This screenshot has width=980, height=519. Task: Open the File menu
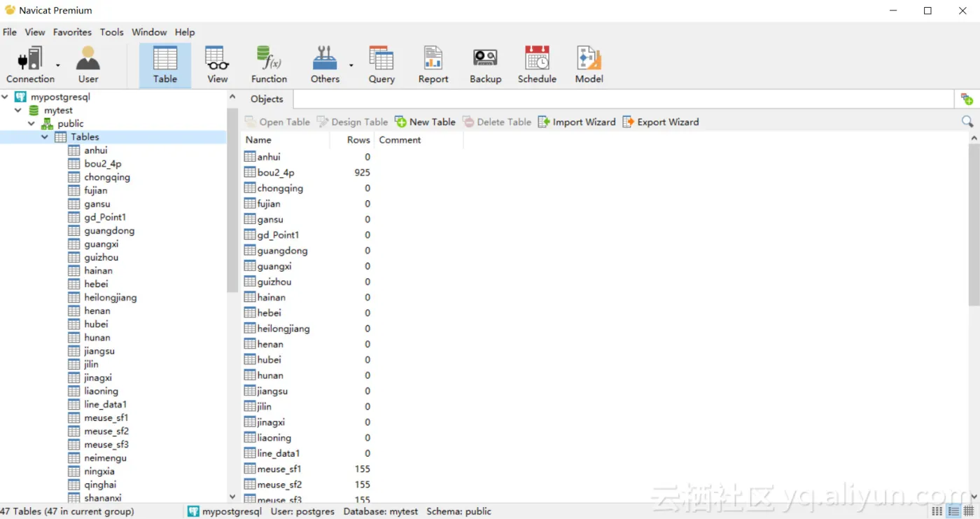coord(10,32)
